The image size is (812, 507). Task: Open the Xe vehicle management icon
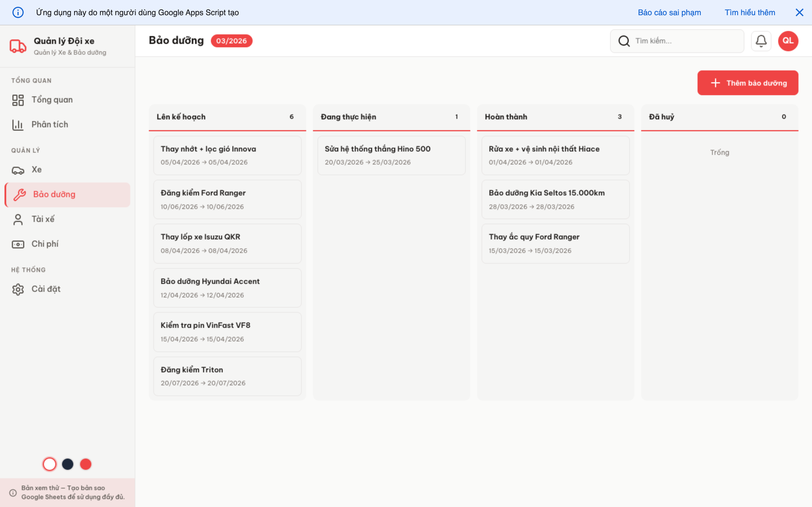pyautogui.click(x=18, y=169)
